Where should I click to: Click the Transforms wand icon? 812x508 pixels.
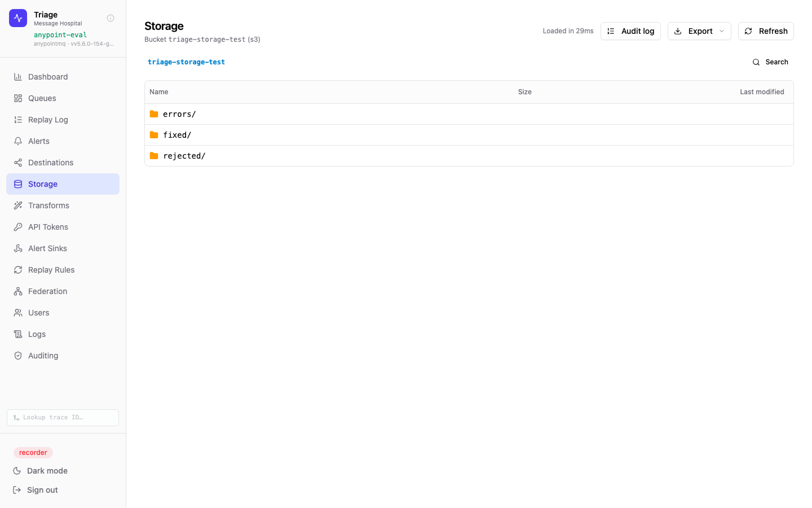pos(18,205)
